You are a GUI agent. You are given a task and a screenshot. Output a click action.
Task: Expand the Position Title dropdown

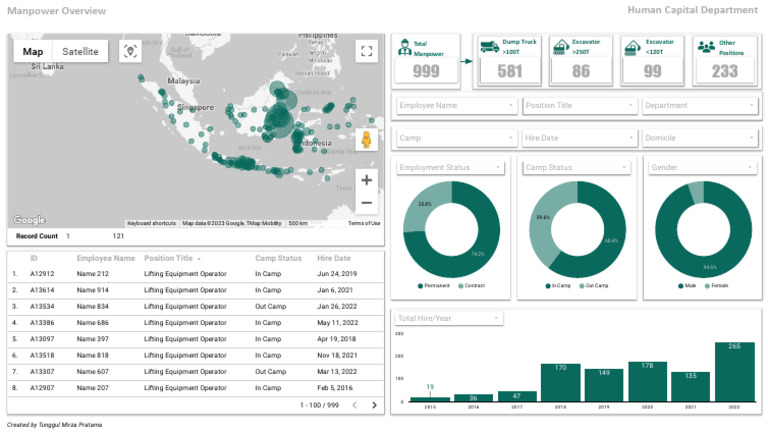coord(579,105)
